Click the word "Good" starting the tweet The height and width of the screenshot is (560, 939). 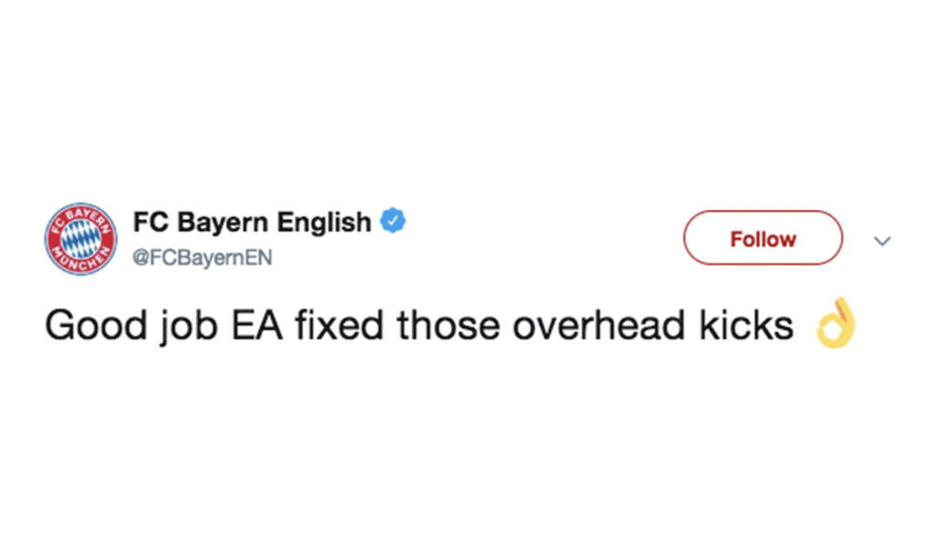point(96,326)
